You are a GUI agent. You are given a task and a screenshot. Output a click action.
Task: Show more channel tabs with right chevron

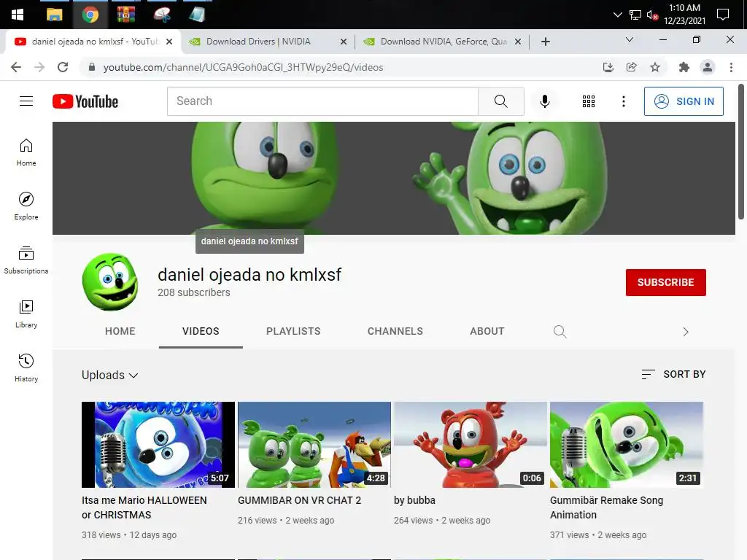click(685, 332)
